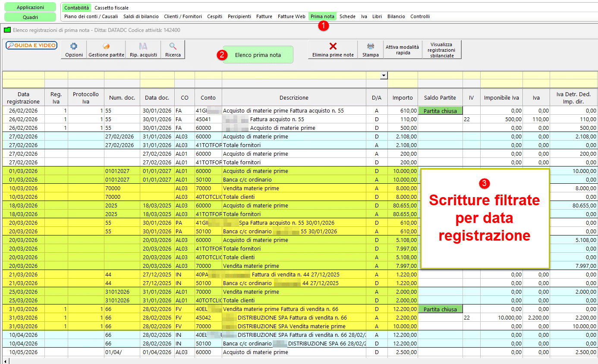
Task: Click the red X Elimina prime note
Action: (x=333, y=50)
